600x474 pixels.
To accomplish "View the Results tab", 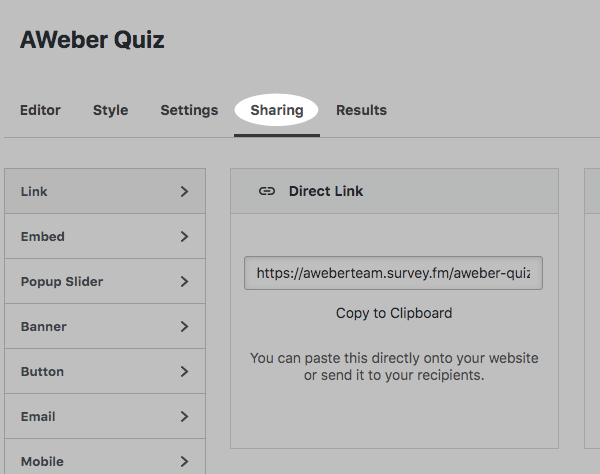I will [x=361, y=110].
